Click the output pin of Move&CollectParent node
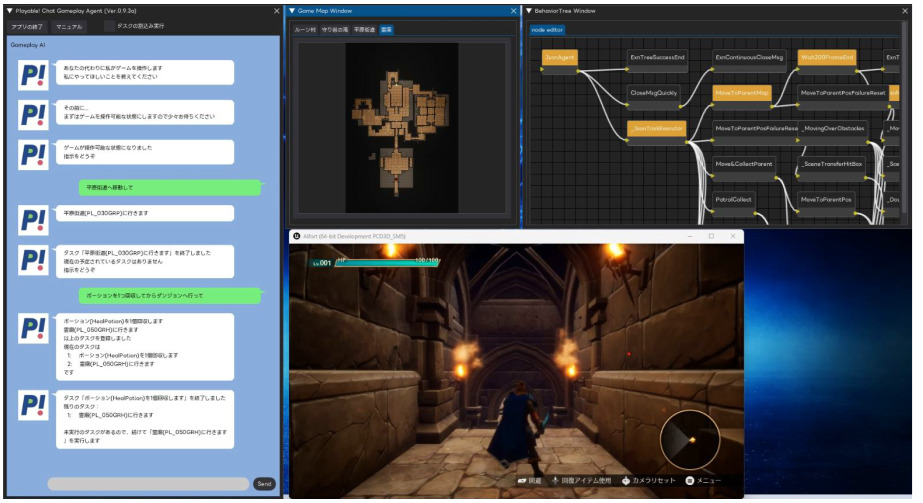Screen dimensions: 923x503 pos(776,176)
